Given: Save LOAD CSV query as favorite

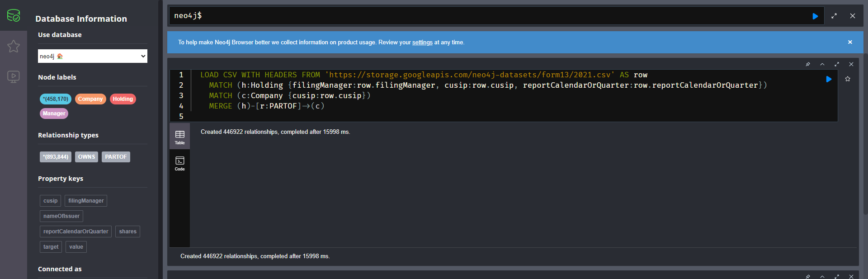Looking at the screenshot, I should pyautogui.click(x=848, y=79).
